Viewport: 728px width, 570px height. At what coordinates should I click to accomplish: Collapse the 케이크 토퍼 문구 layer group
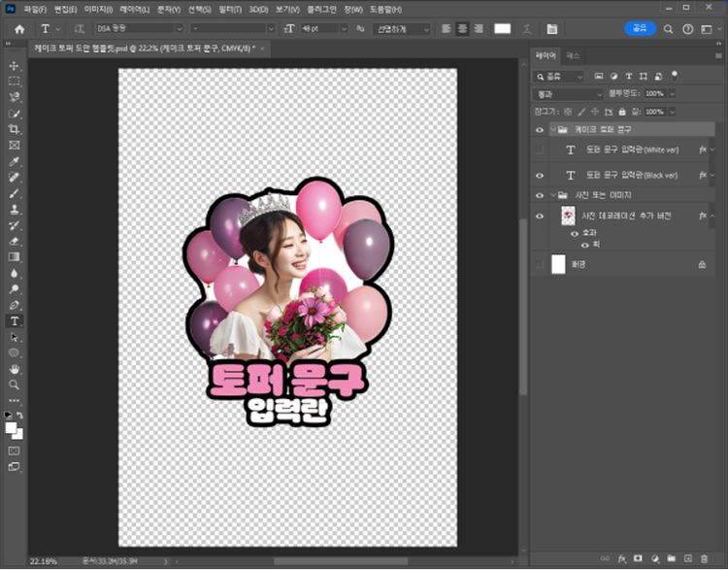(553, 129)
